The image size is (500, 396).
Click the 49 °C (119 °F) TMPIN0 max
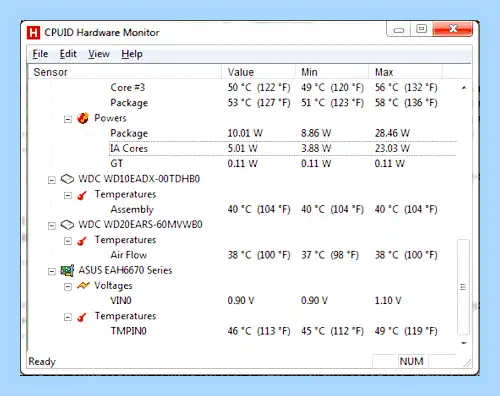click(x=406, y=331)
